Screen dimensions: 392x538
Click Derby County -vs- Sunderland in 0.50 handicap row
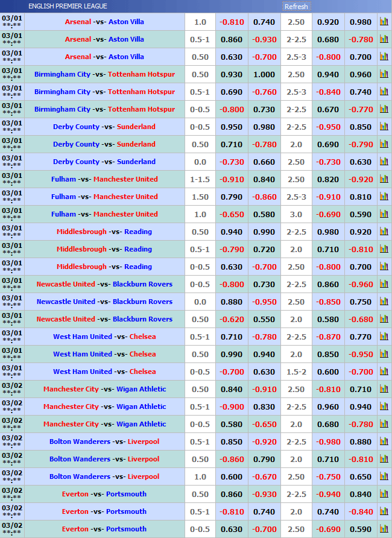click(x=104, y=144)
